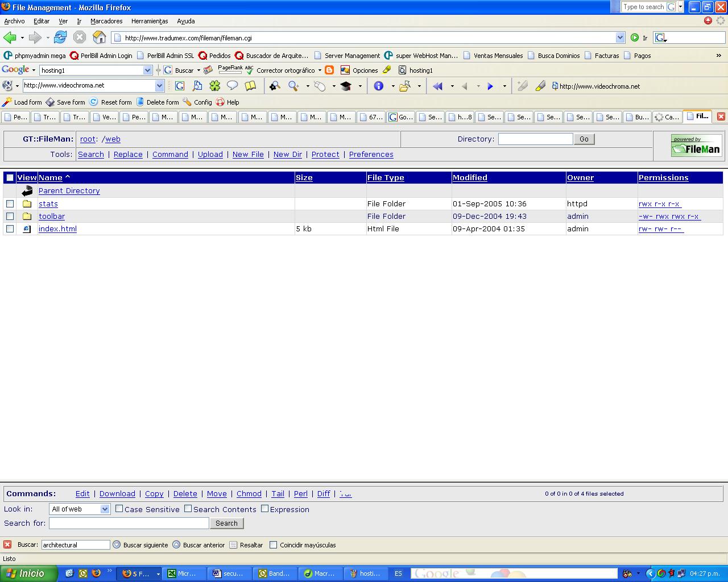Open the Marcadores menu
The width and height of the screenshot is (728, 582).
pos(106,21)
